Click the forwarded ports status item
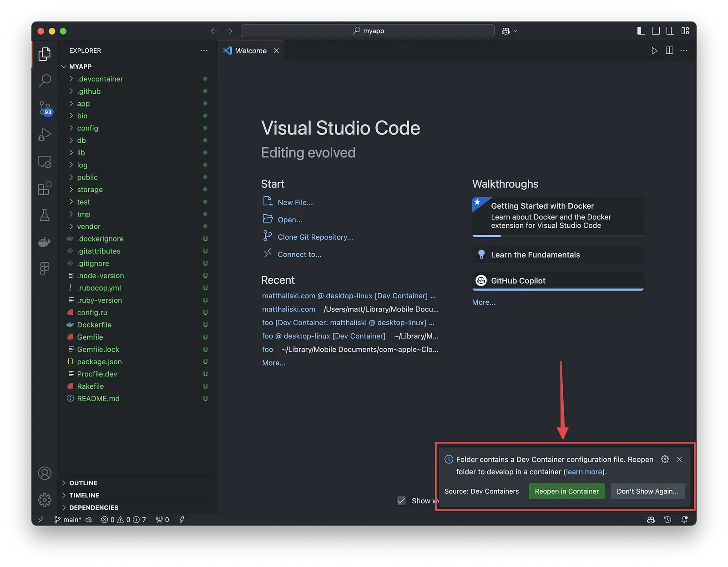Screen dimensions: 728x567 pyautogui.click(x=162, y=520)
